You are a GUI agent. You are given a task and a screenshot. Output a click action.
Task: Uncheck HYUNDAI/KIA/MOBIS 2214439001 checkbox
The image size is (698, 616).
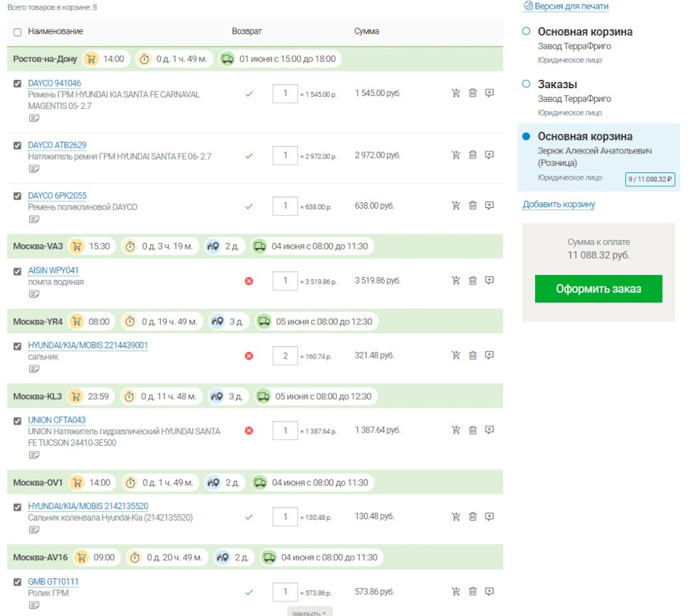pos(17,346)
